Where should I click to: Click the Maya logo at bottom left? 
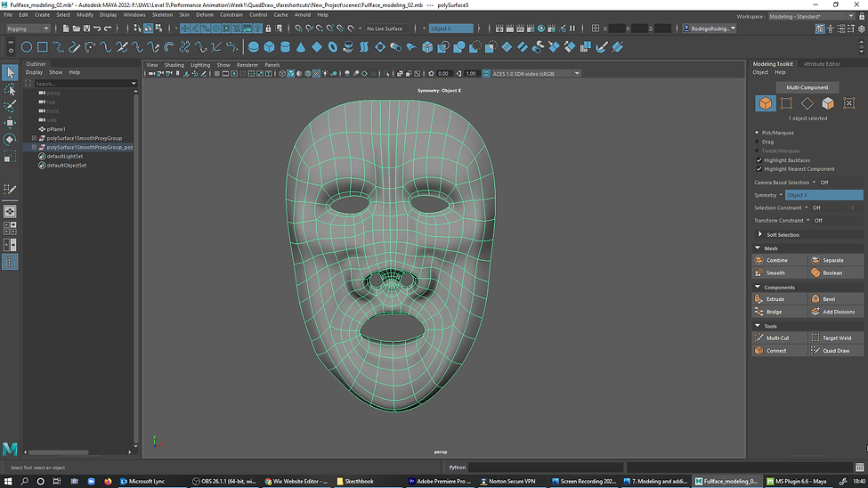tap(10, 449)
